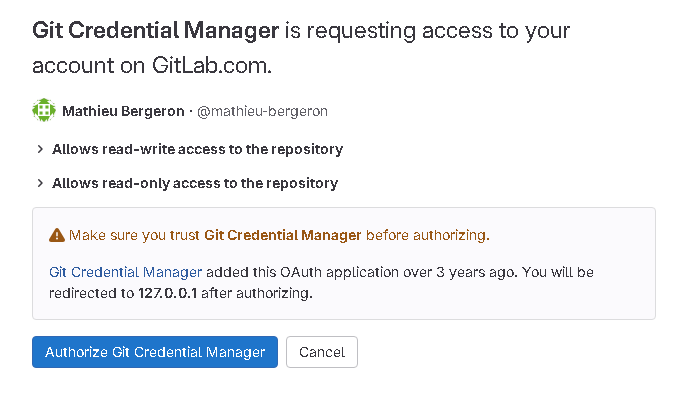Expand the read-only access chevron
The width and height of the screenshot is (684, 401).
40,183
